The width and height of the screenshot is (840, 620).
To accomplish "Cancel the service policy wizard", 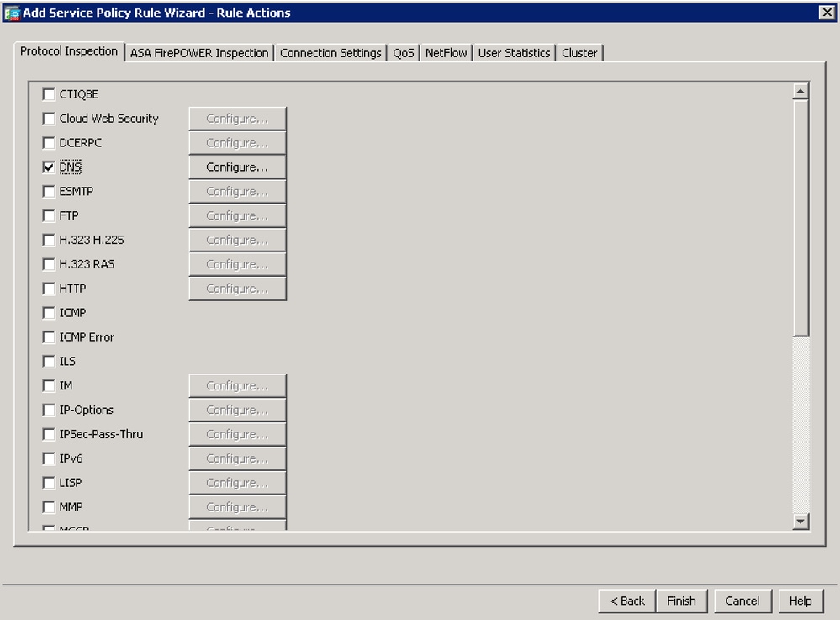I will tap(742, 601).
